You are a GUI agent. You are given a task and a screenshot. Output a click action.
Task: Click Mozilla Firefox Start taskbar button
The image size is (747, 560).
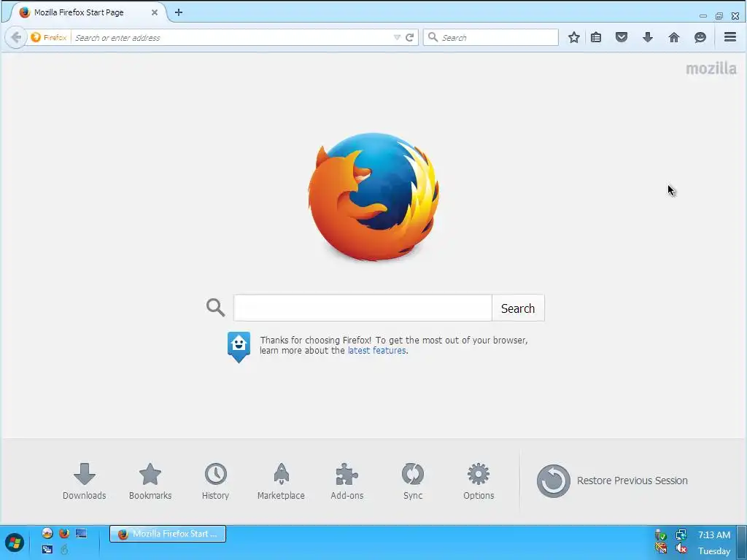168,534
